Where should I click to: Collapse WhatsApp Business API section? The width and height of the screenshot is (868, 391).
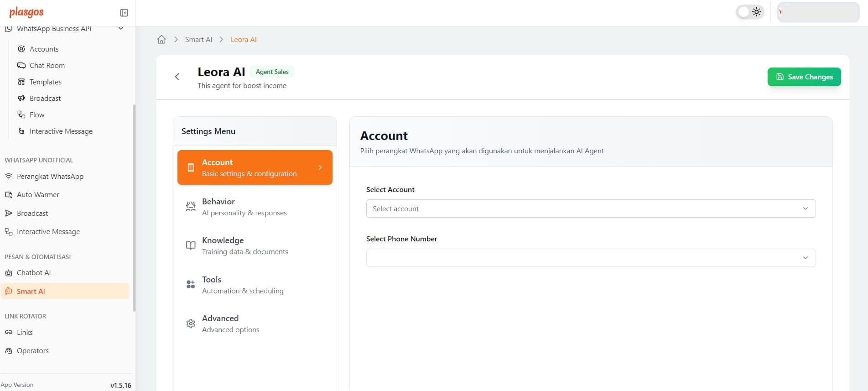(x=121, y=28)
